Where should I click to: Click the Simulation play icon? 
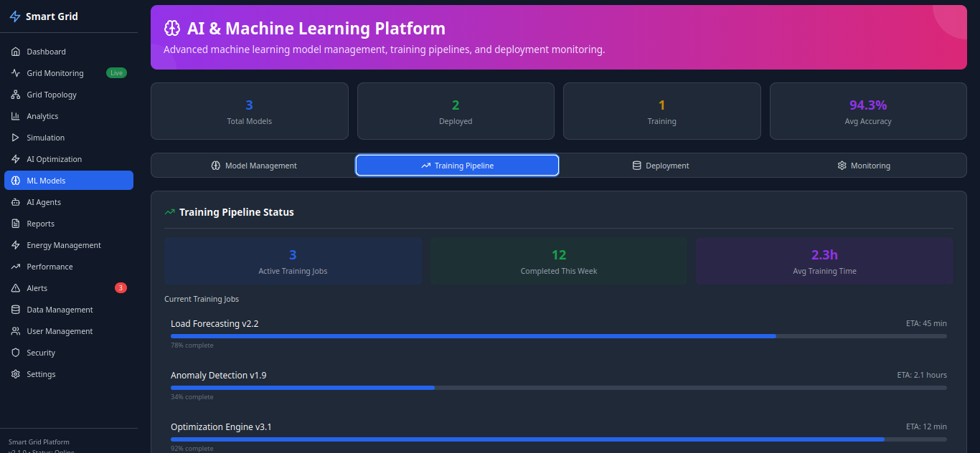(x=16, y=138)
